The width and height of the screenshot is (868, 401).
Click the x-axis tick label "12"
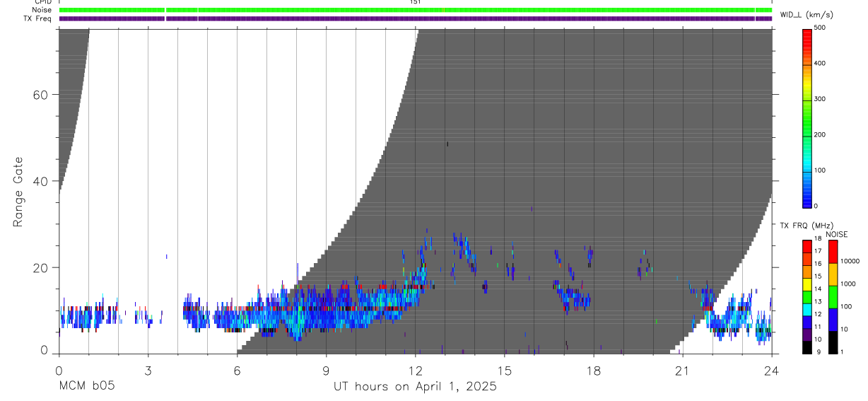pos(416,370)
